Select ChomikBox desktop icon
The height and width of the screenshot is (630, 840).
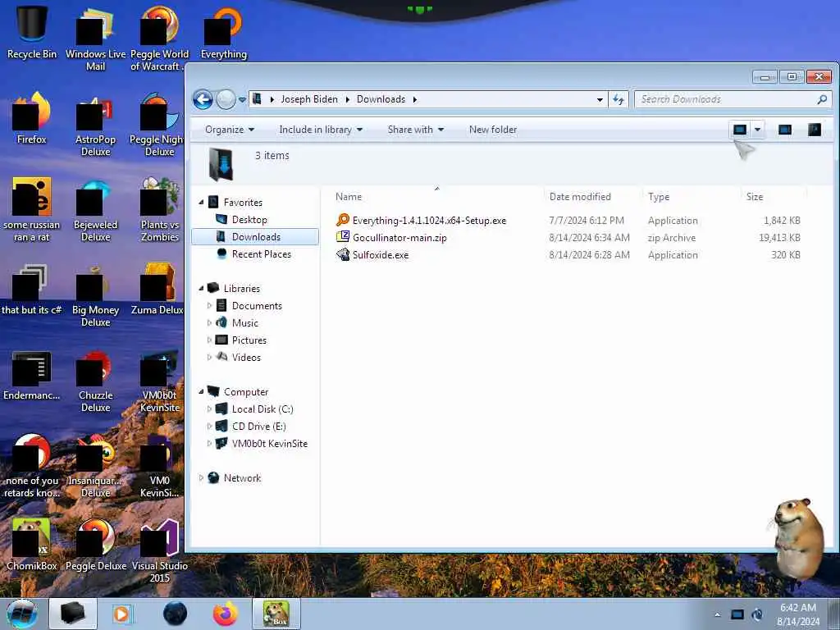pos(32,545)
